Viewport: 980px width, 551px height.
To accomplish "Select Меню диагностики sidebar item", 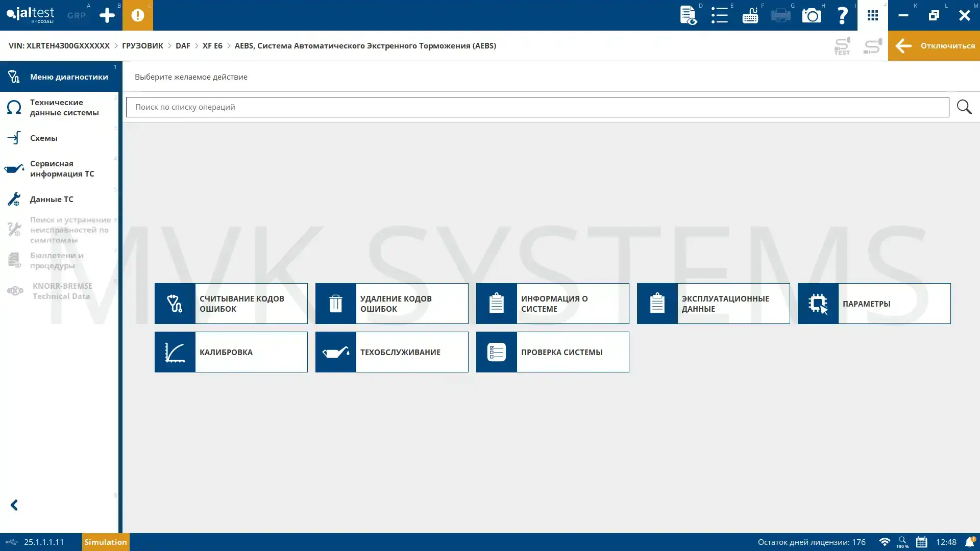I will (59, 77).
